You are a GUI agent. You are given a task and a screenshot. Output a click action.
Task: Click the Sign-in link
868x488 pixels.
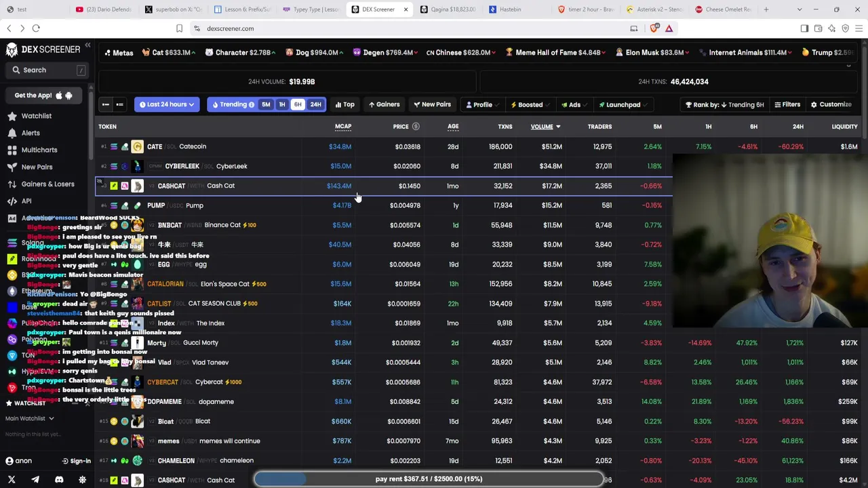click(x=76, y=461)
